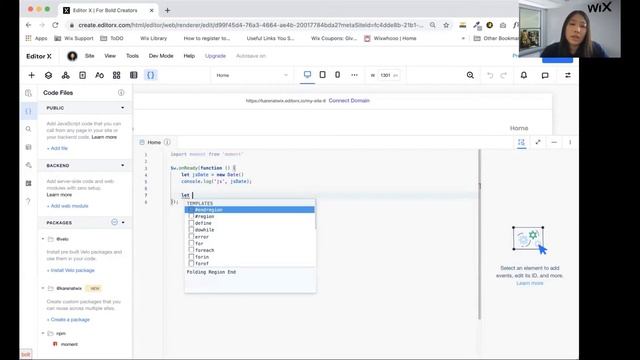Click the zoom magnifier icon
Image resolution: width=640 pixels, height=360 pixels.
click(470, 75)
